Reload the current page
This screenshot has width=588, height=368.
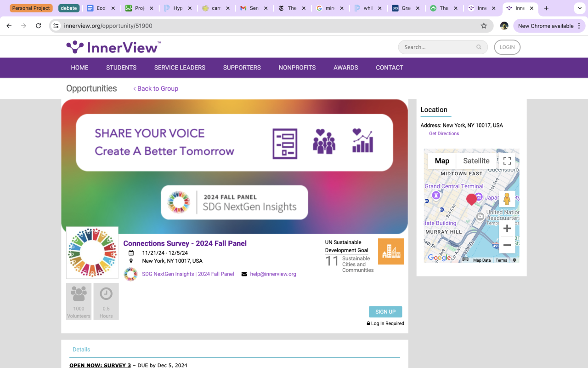tap(39, 26)
